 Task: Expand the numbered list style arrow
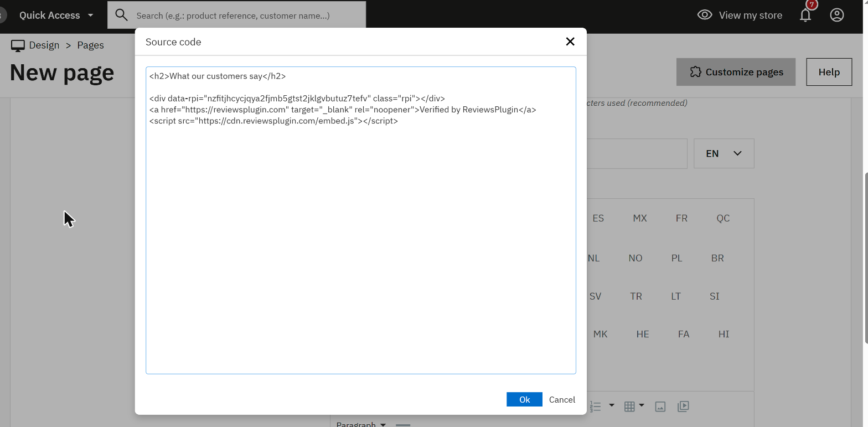[611, 405]
